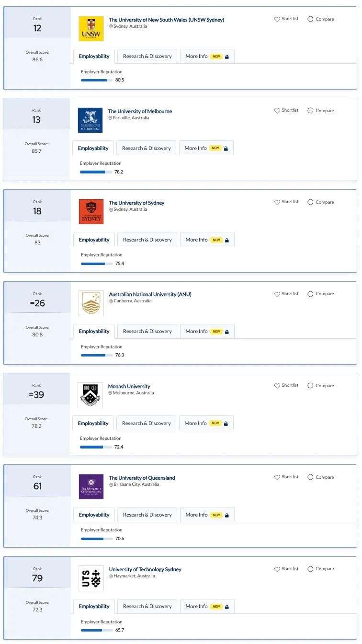Click UTS Employer Reputation score bar
362x644 pixels.
pyautogui.click(x=97, y=631)
